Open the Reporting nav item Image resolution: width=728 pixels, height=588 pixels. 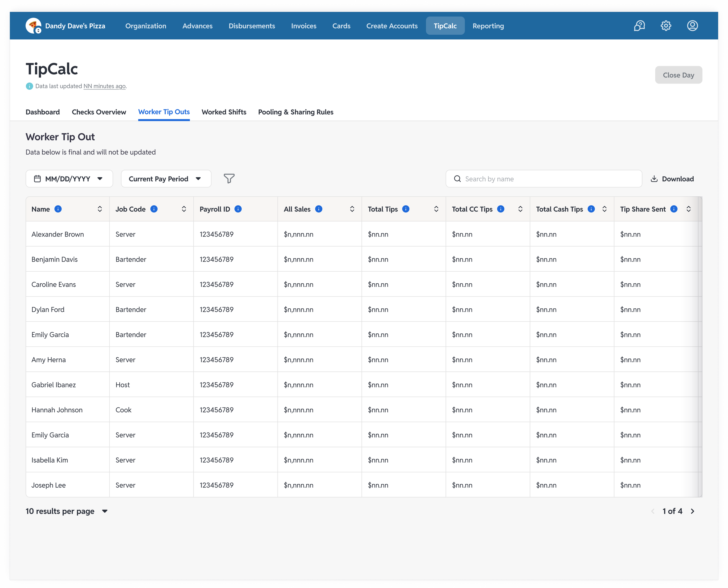pos(488,26)
